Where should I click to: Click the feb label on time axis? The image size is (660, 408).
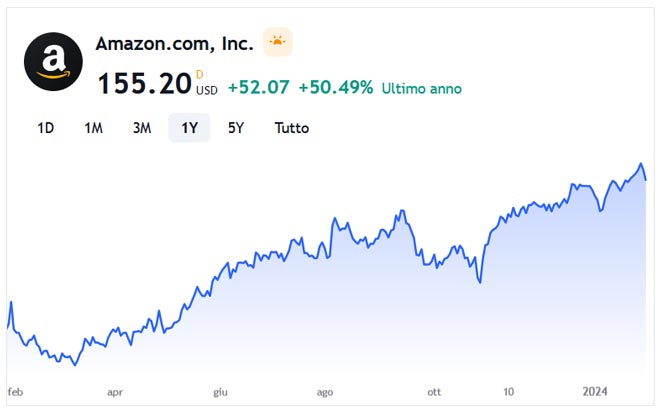(x=16, y=392)
